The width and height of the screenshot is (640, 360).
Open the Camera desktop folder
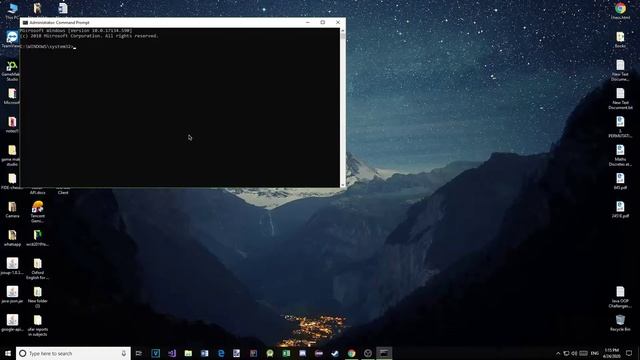pos(12,210)
